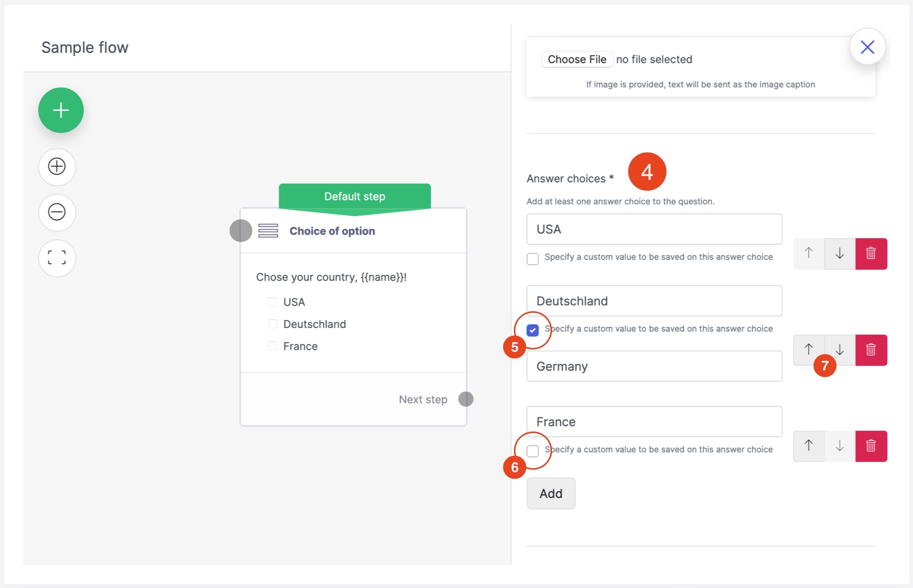Delete the France answer choice
The width and height of the screenshot is (913, 588).
[871, 446]
